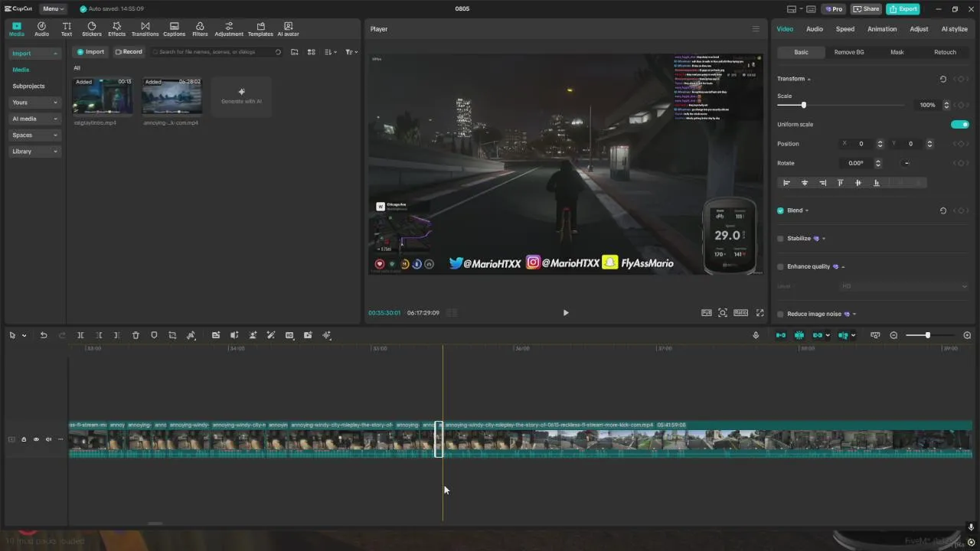Open the Text panel icon

pyautogui.click(x=67, y=29)
